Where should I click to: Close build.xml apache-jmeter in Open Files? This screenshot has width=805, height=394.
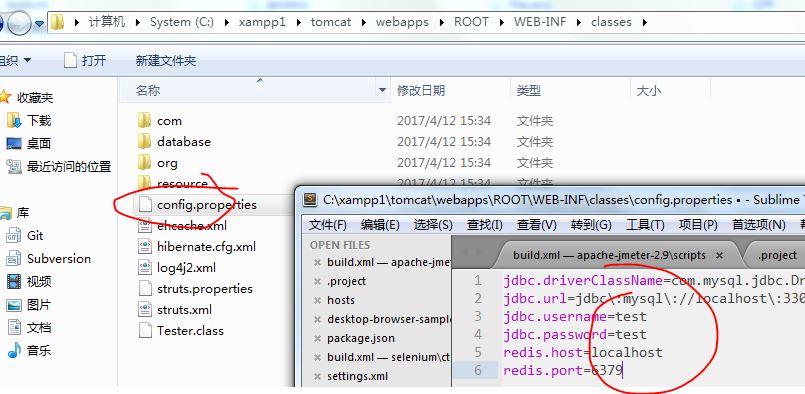click(317, 262)
